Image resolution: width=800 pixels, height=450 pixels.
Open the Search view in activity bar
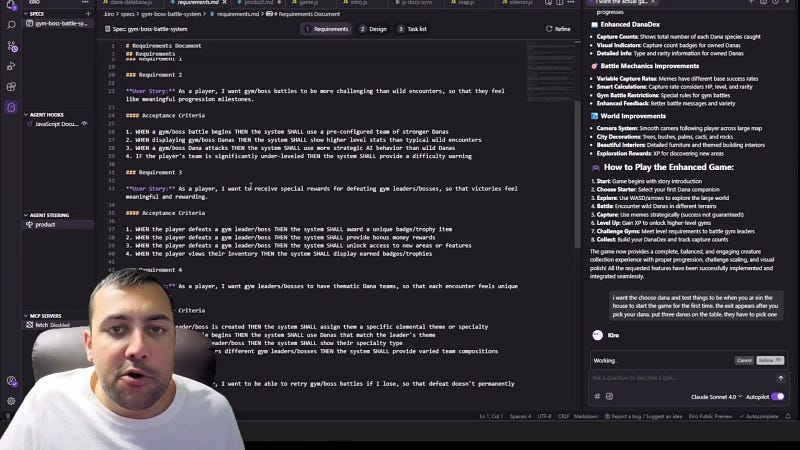[11, 25]
